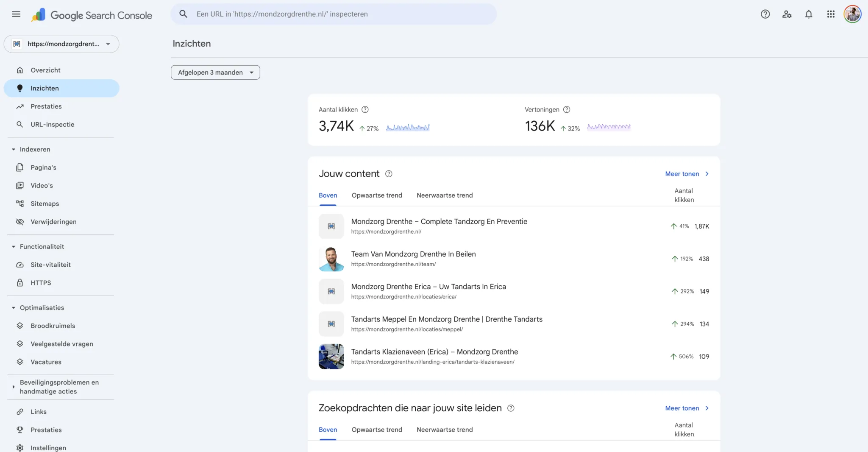Open URL-inspectie from sidebar

tap(61, 124)
